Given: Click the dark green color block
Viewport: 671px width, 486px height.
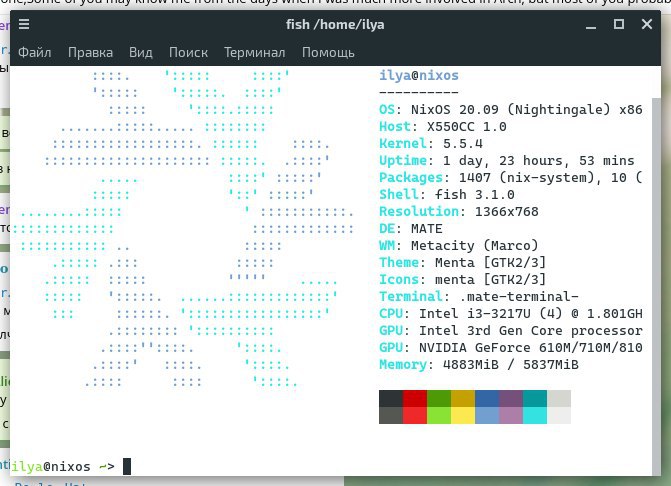Looking at the screenshot, I should (x=439, y=398).
